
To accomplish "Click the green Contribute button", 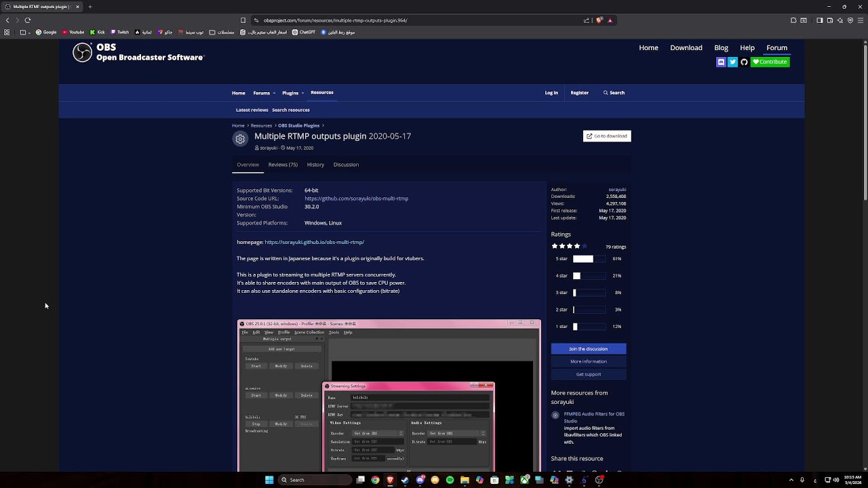I will click(770, 62).
